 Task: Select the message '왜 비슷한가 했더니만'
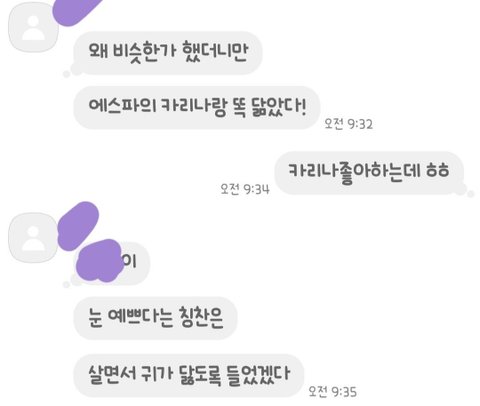168,53
